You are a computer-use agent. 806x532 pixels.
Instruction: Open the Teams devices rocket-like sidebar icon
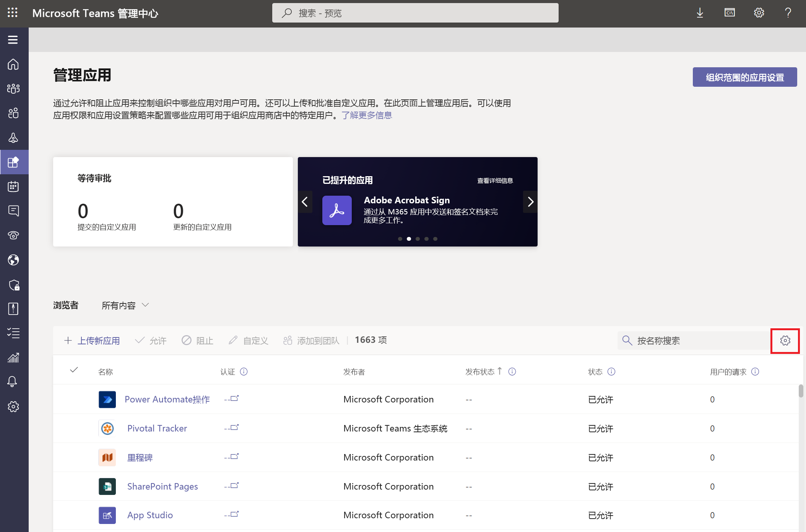tap(13, 138)
